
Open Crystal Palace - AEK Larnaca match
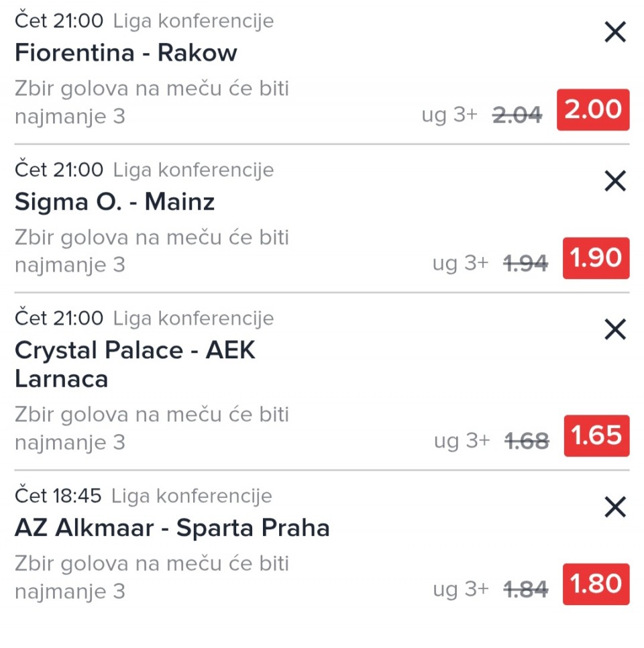pyautogui.click(x=134, y=364)
